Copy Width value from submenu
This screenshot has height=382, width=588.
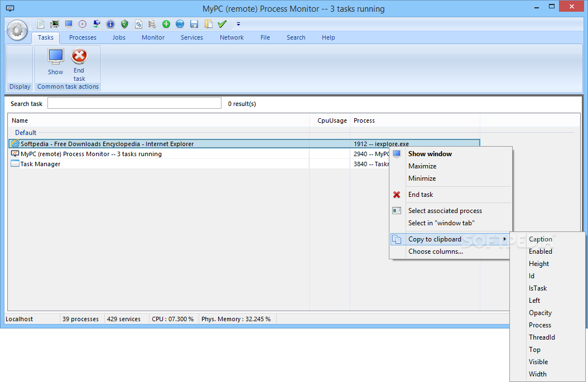point(547,374)
